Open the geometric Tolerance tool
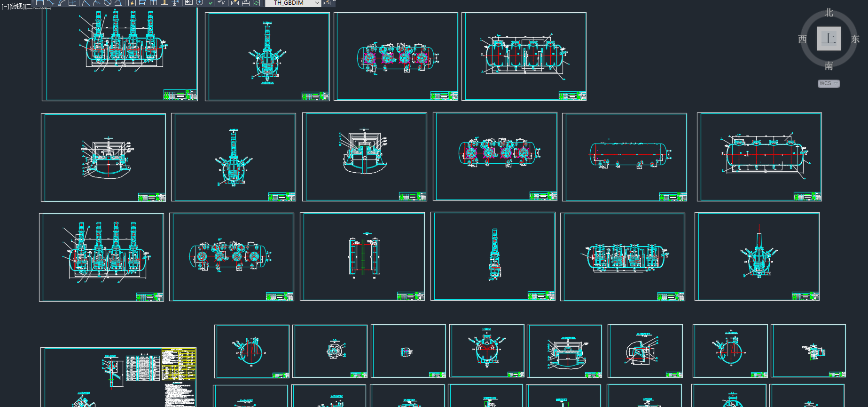Screen dimensions: 868x407 tap(188, 2)
